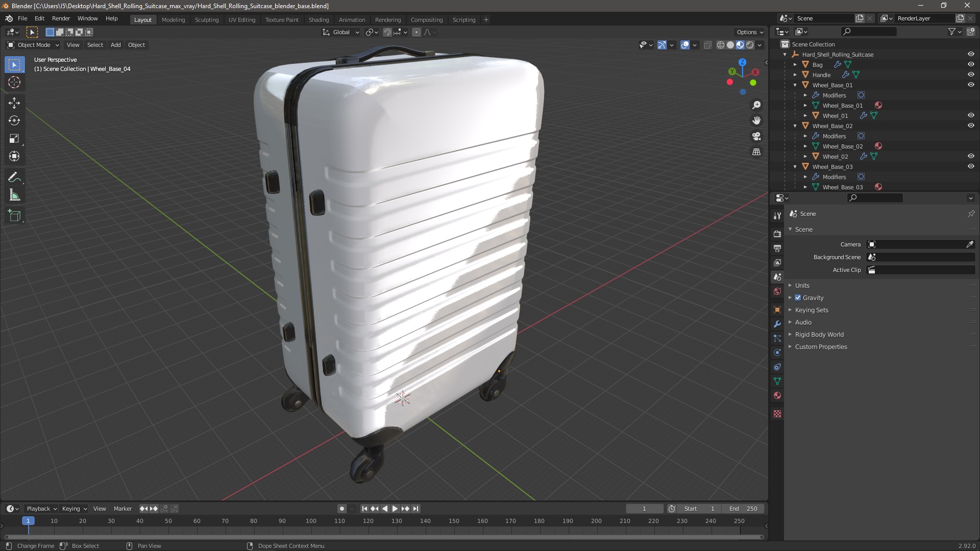
Task: Switch to the UV Editing workspace tab
Action: (x=242, y=20)
